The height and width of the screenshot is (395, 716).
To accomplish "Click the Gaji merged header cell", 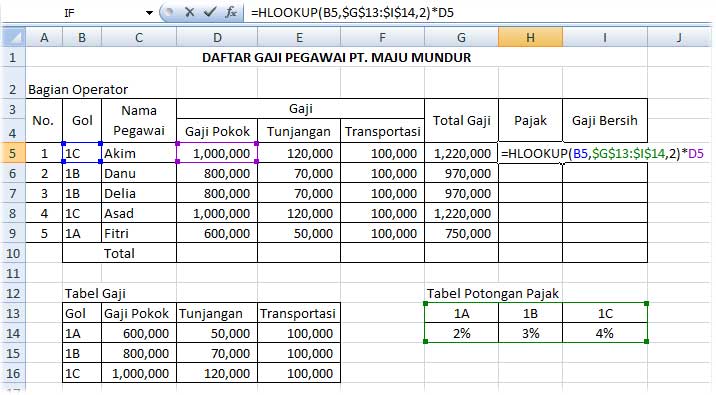I will point(300,109).
